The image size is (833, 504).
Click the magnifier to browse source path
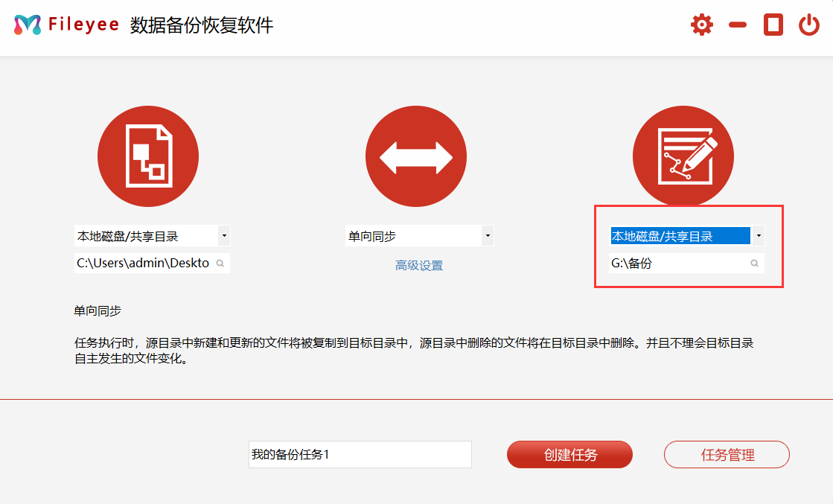pos(222,262)
